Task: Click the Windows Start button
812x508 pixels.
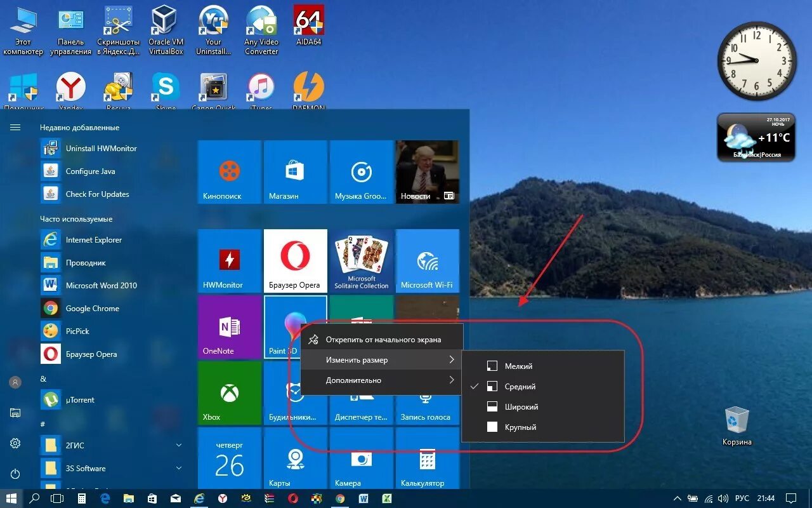Action: (11, 498)
